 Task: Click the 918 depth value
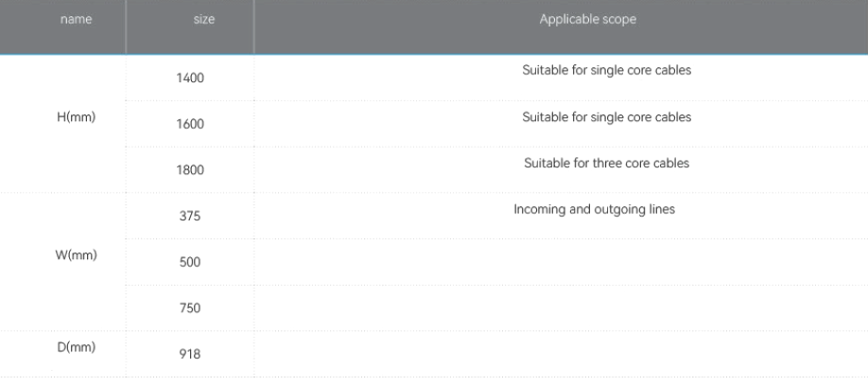(x=190, y=354)
